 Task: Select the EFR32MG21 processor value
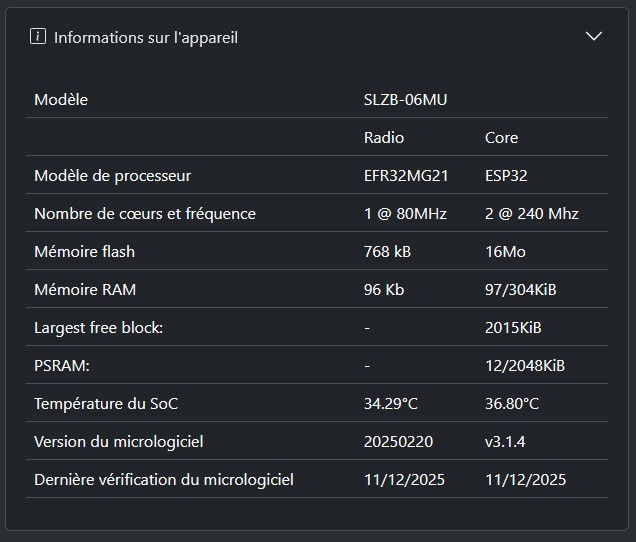[406, 176]
